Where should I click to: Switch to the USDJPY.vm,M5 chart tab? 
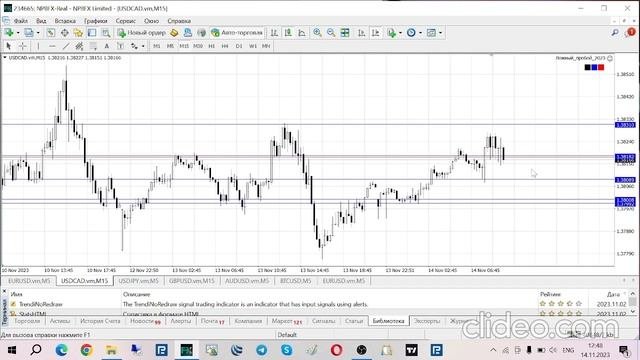[x=138, y=281]
